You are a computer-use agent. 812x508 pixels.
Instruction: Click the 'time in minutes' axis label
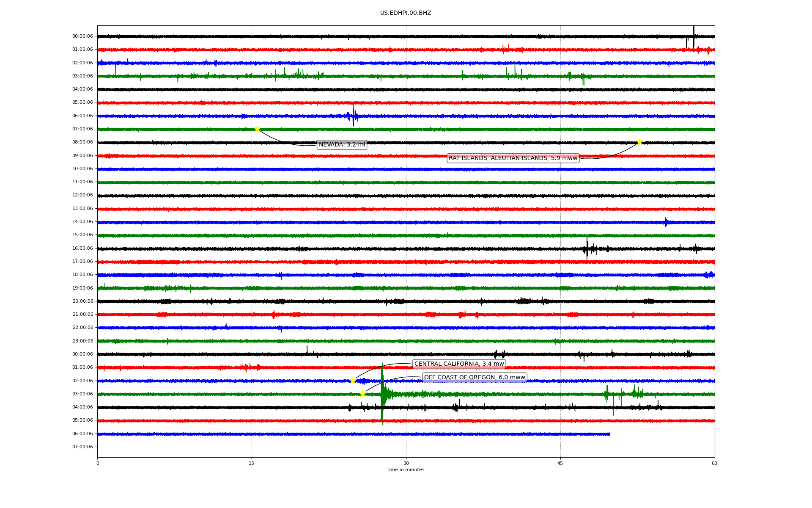(x=406, y=470)
